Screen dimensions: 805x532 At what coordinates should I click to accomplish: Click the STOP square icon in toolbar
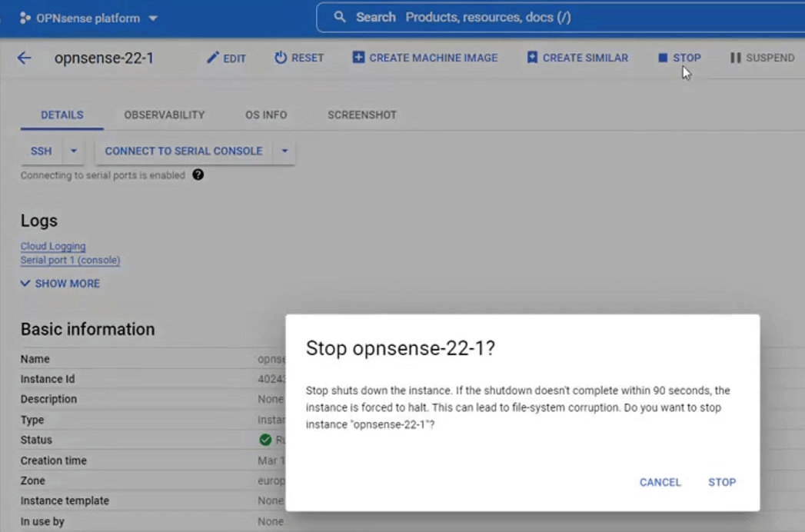tap(663, 58)
